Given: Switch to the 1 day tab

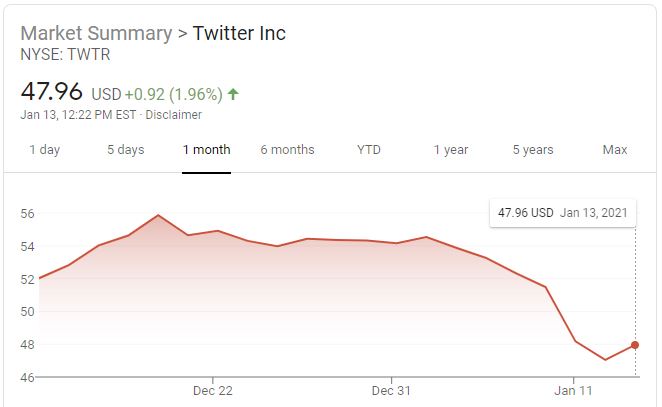Looking at the screenshot, I should pos(44,150).
